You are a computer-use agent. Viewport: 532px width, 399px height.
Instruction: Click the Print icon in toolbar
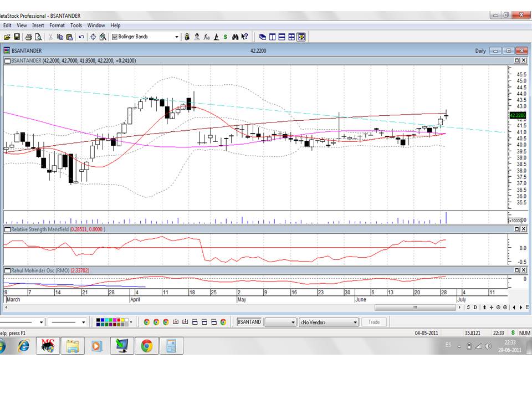pyautogui.click(x=29, y=37)
